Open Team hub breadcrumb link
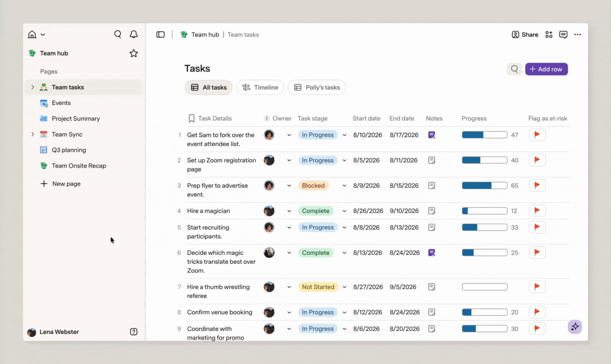 (200, 34)
